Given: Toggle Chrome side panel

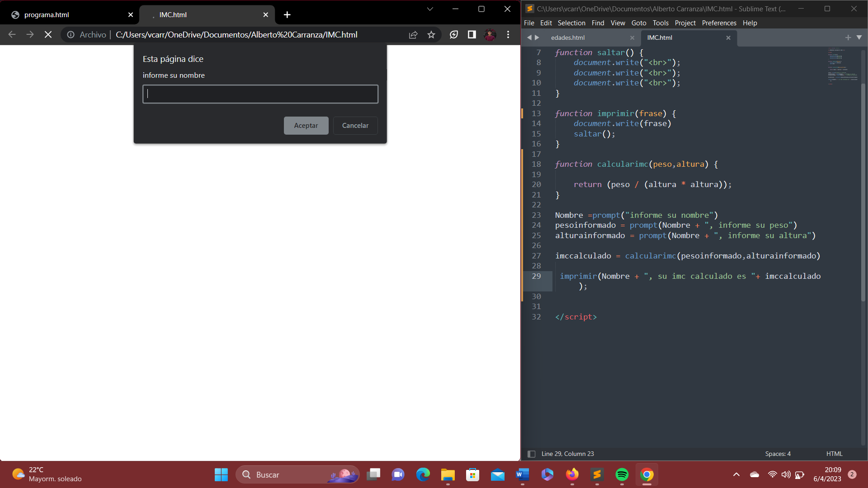Looking at the screenshot, I should coord(472,35).
